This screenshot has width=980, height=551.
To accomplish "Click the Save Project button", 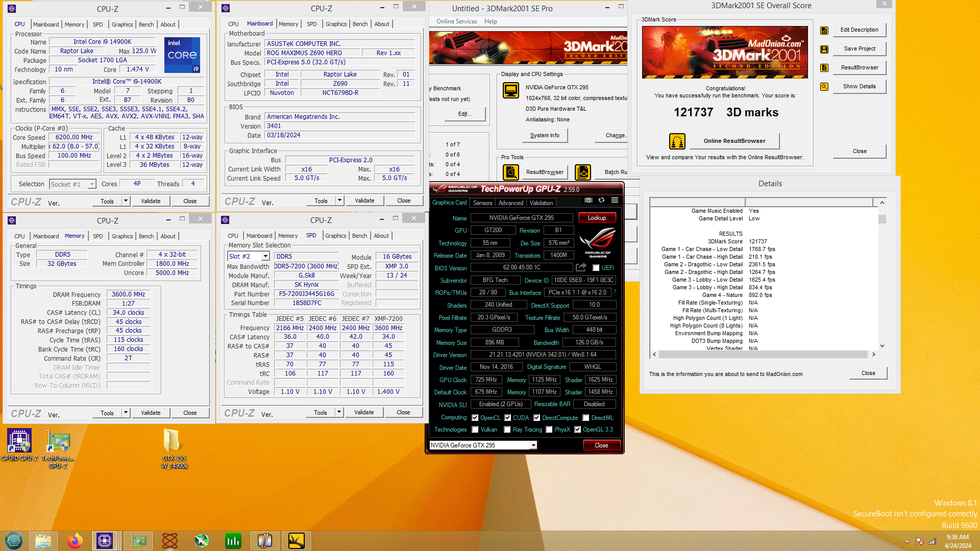I will (860, 49).
